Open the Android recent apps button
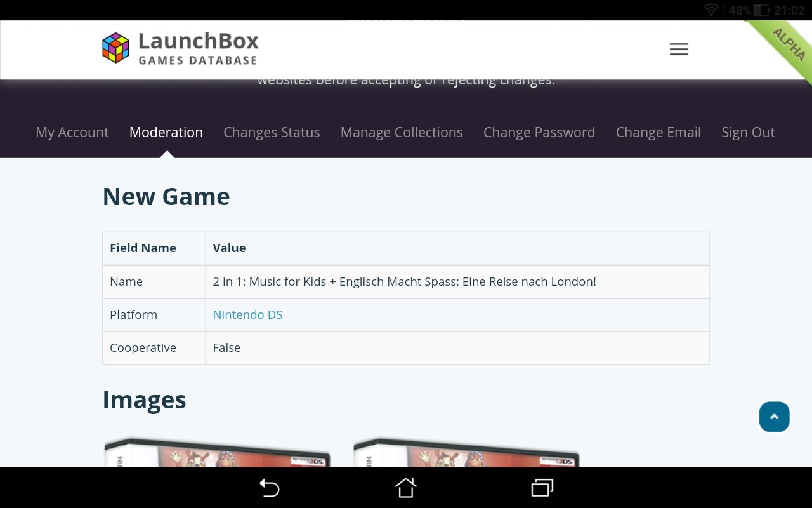The image size is (812, 508). coord(542,488)
